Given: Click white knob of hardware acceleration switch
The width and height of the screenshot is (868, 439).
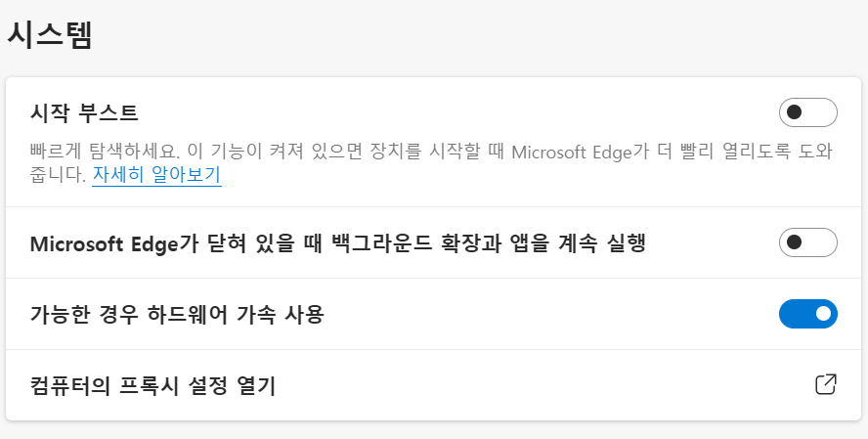Looking at the screenshot, I should [823, 314].
